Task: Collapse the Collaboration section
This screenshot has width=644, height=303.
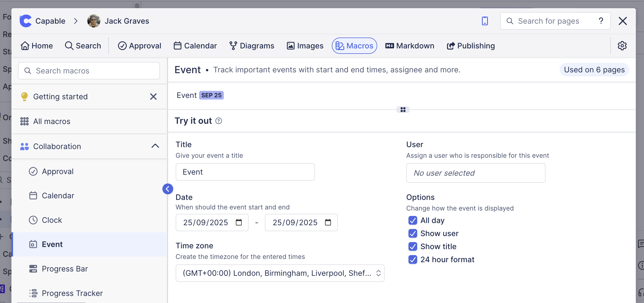Action: tap(155, 146)
